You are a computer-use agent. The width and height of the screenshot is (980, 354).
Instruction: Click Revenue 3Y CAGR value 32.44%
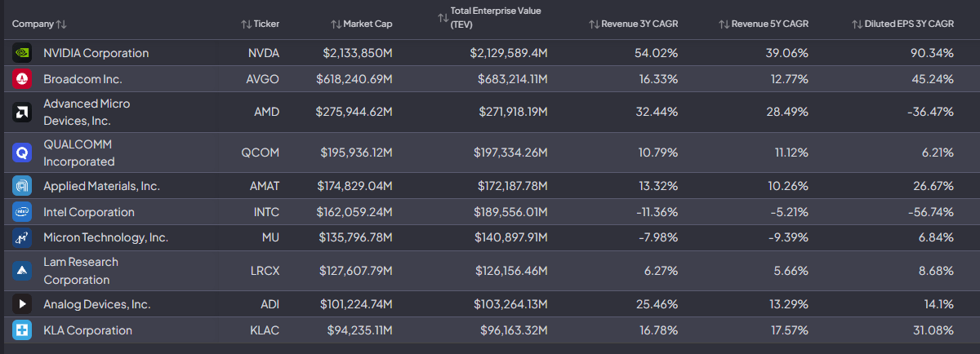tap(657, 112)
